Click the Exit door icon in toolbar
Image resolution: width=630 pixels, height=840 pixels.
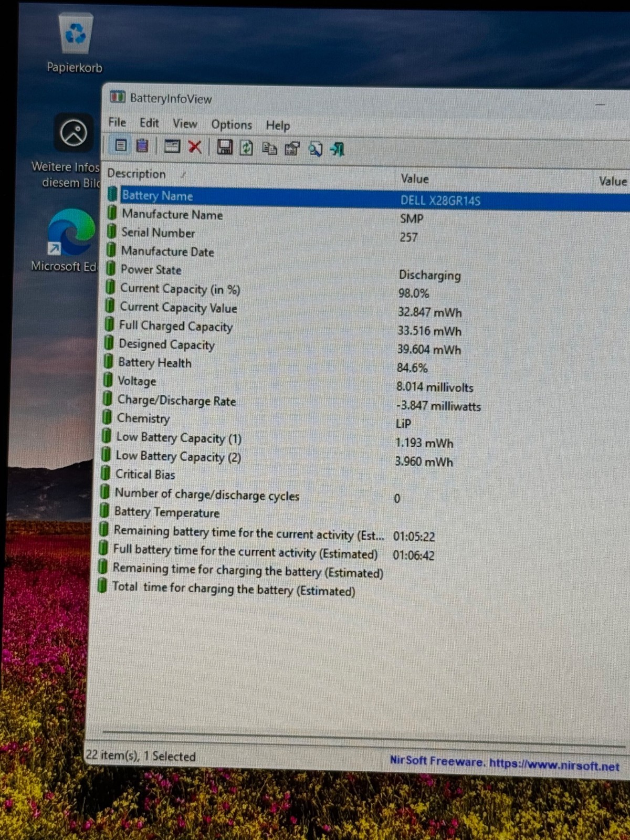tap(338, 150)
